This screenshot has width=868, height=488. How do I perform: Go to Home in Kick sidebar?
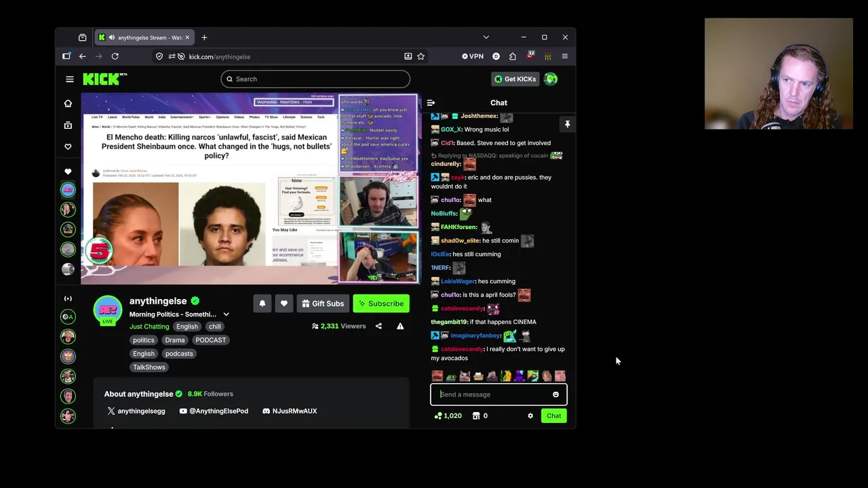point(68,104)
